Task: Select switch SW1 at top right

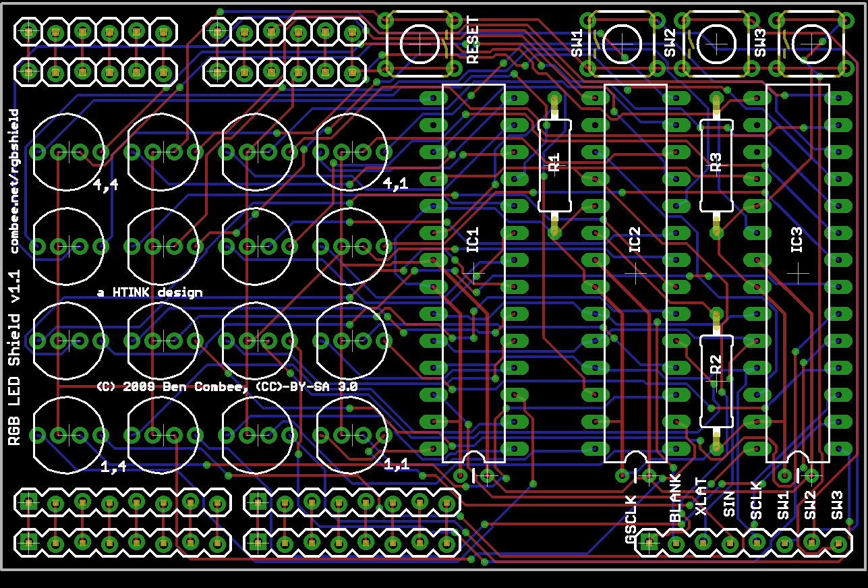Action: (x=620, y=42)
